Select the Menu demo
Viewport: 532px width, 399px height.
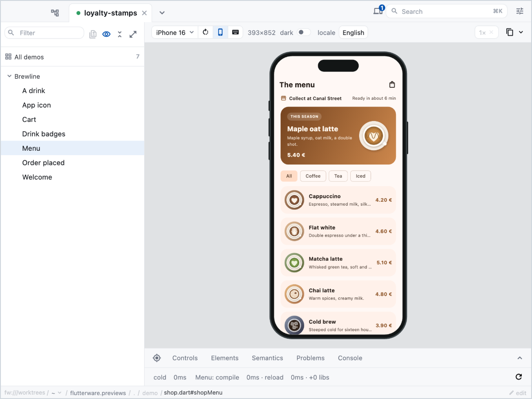[72, 148]
